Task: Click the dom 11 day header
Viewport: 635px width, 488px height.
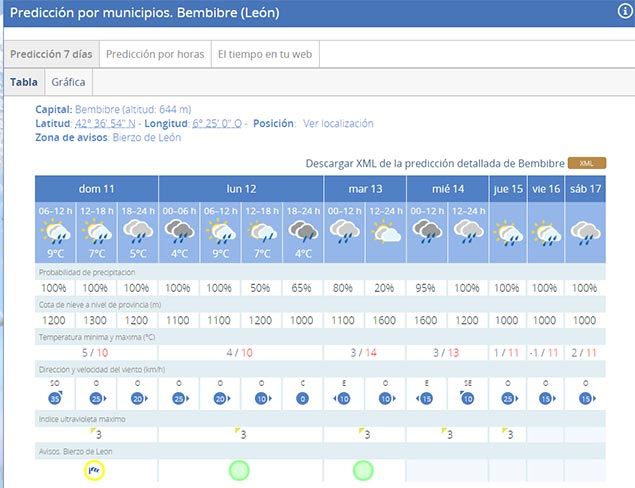Action: point(96,188)
